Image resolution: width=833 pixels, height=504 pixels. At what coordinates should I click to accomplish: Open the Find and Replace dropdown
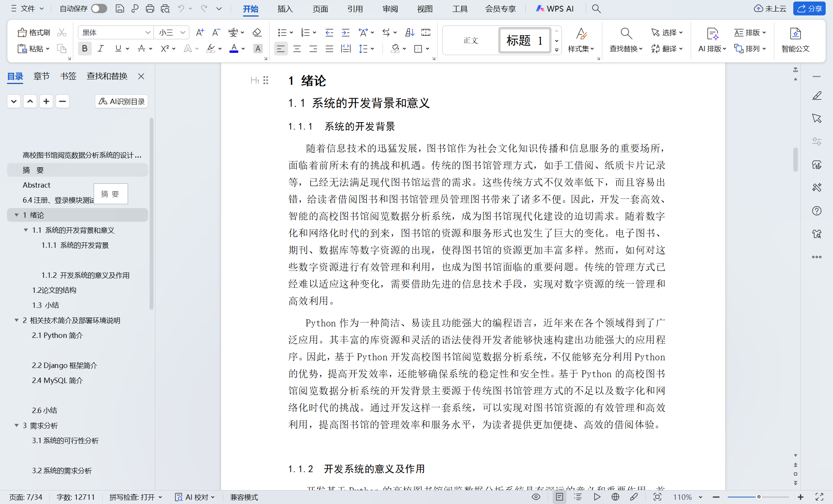626,49
